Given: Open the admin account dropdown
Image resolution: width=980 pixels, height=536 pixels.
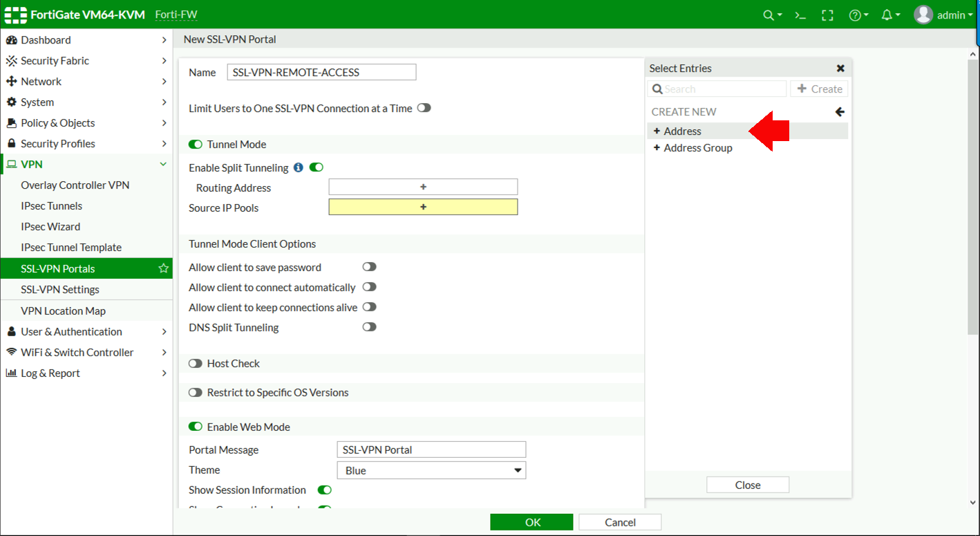Looking at the screenshot, I should coord(955,15).
